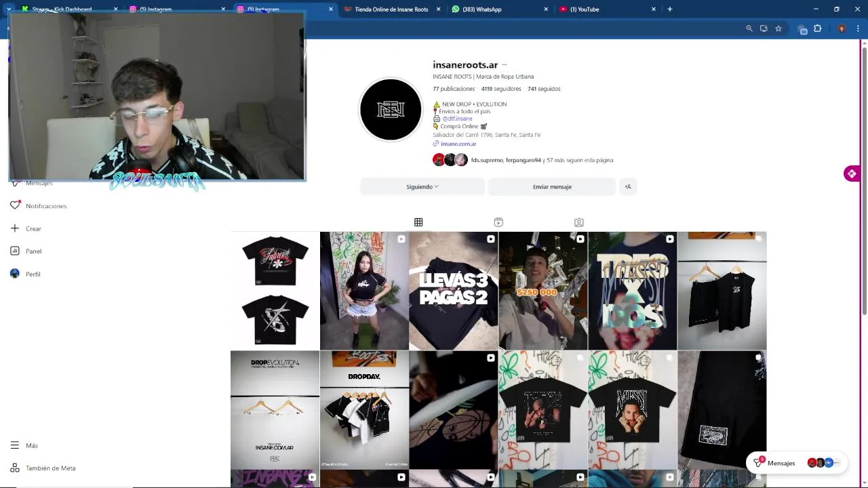Click the También de Meta icon
Viewport: 868px width, 488px height.
click(x=15, y=468)
